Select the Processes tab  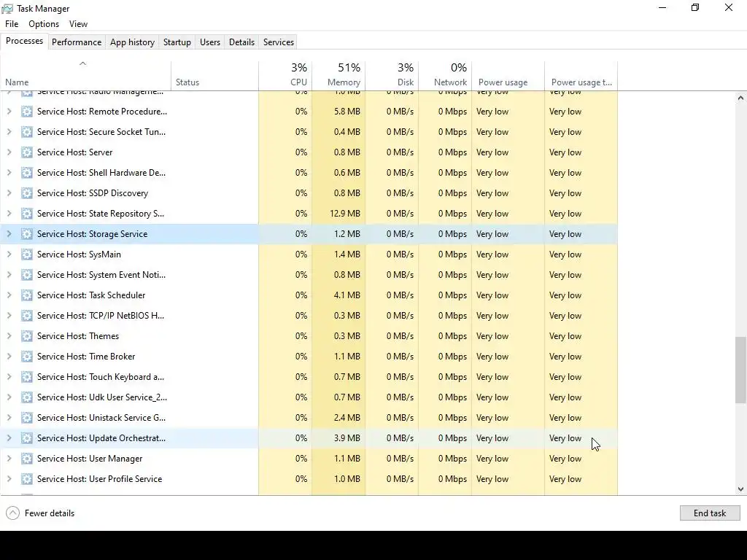[24, 41]
